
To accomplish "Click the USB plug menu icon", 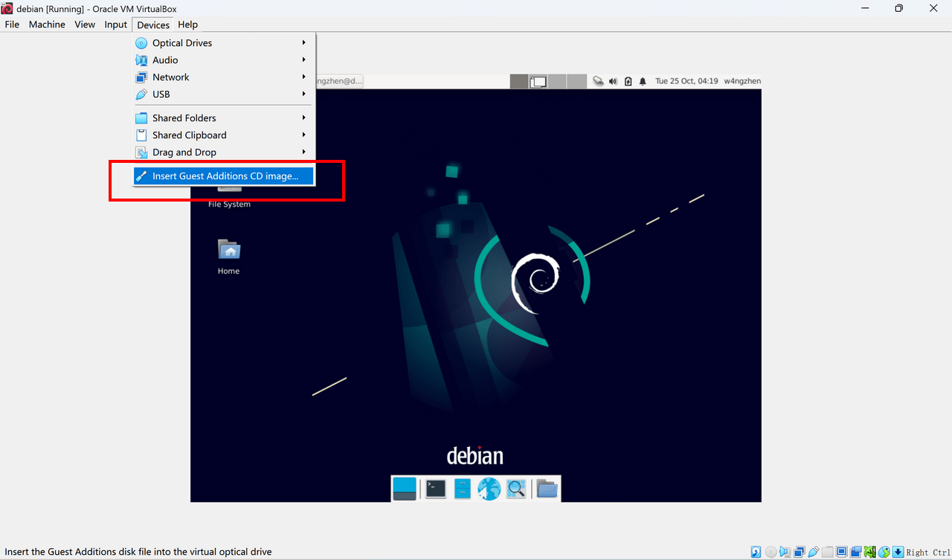I will [x=141, y=94].
